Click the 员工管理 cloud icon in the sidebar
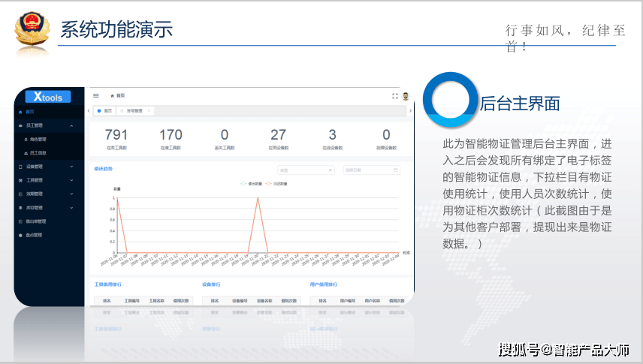The width and height of the screenshot is (643, 364). [x=20, y=126]
